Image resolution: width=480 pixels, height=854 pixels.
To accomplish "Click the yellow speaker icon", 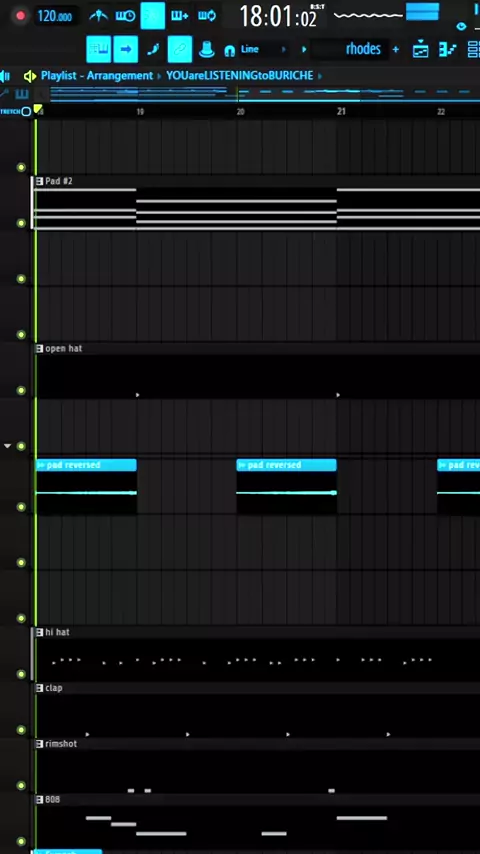I will (30, 76).
